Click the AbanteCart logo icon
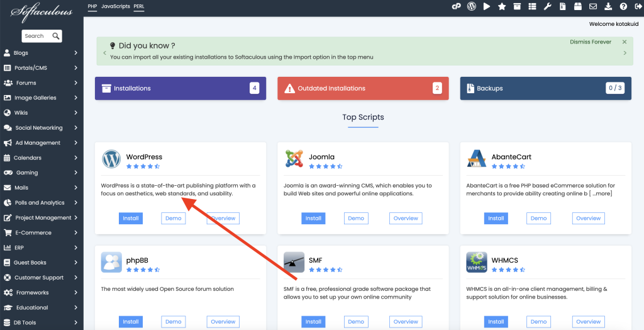This screenshot has height=330, width=644. (477, 159)
